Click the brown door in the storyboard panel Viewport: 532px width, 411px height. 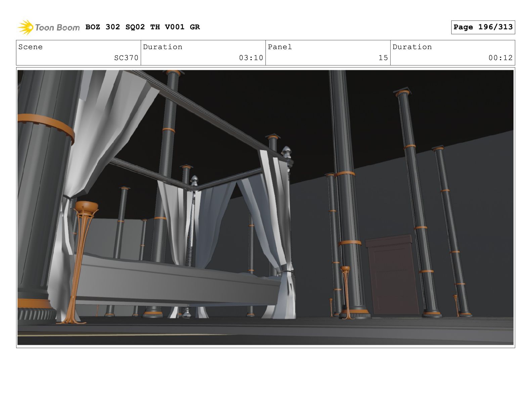392,275
